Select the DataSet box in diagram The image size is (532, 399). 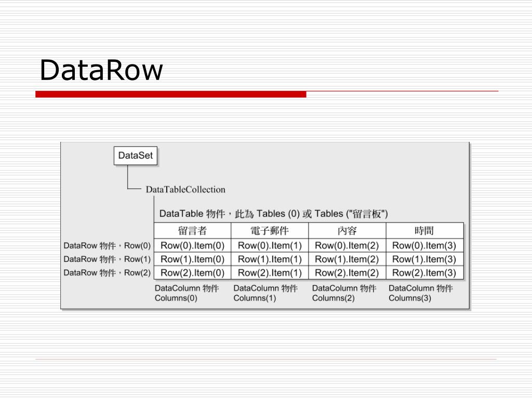(x=136, y=156)
